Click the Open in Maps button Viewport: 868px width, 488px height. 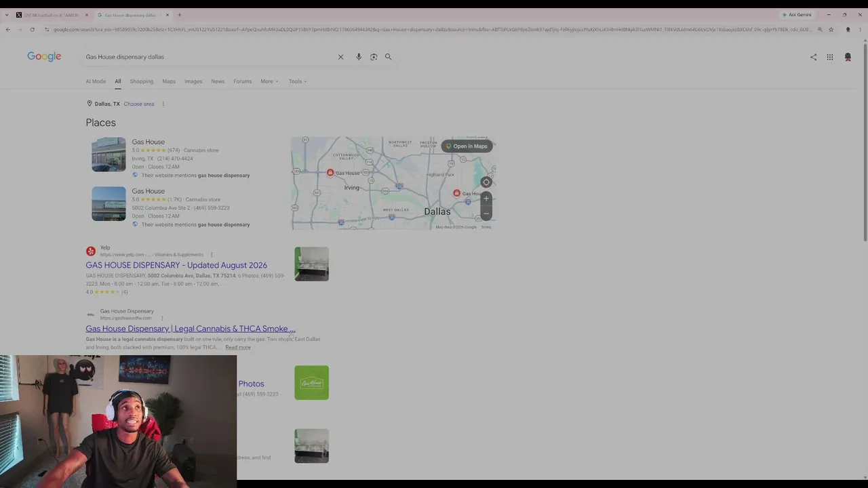(467, 146)
